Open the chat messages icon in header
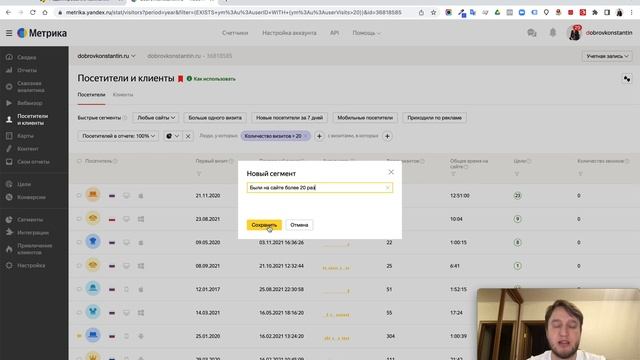The image size is (640, 360). click(531, 33)
